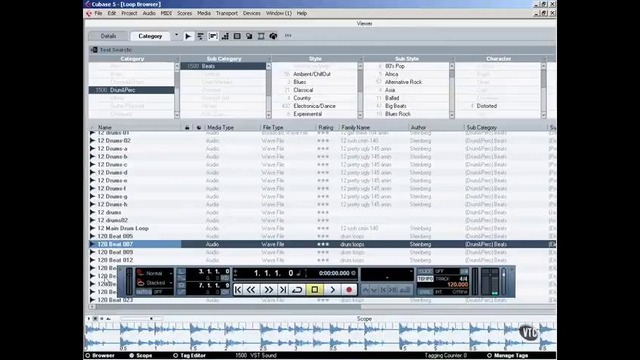
Task: Toggle AUTO Q in transport panel
Action: (x=143, y=292)
